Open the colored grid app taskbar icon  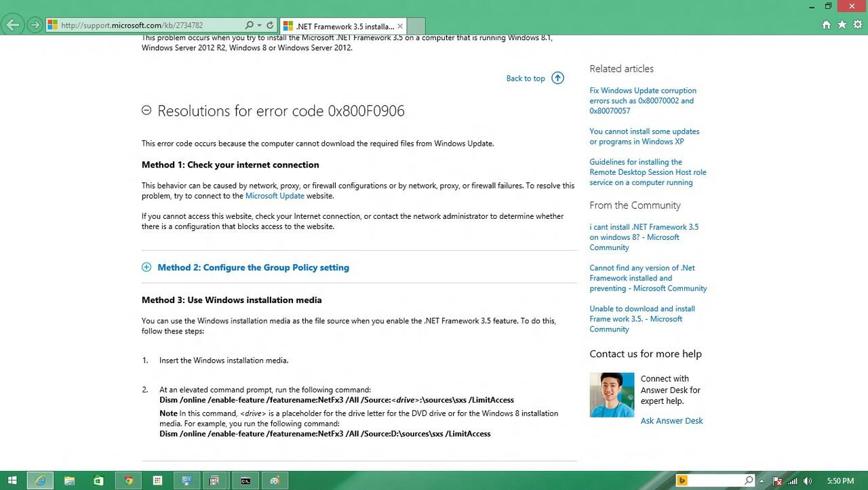coord(157,481)
